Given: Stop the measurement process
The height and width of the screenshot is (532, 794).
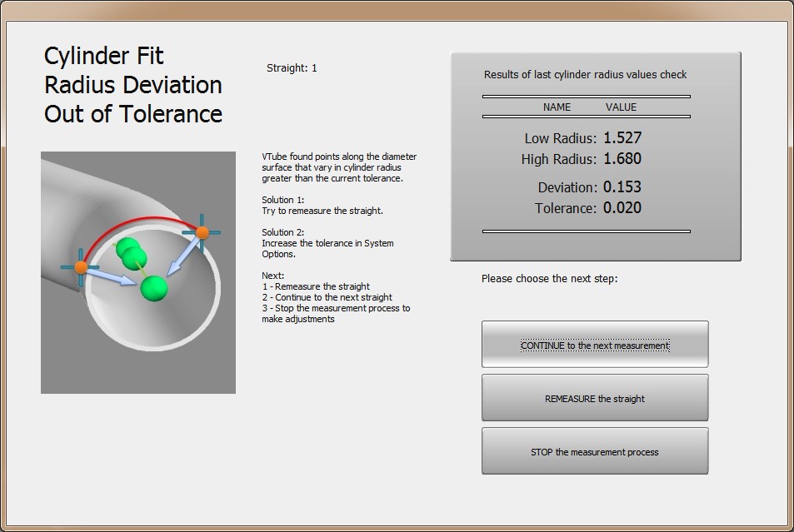Looking at the screenshot, I should point(595,452).
